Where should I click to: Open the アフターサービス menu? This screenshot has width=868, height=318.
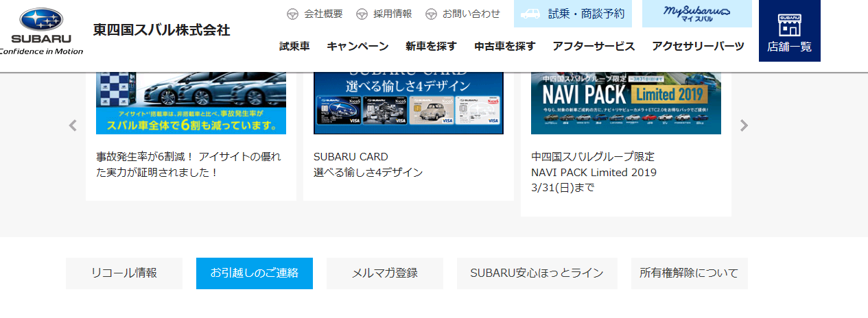click(x=594, y=47)
